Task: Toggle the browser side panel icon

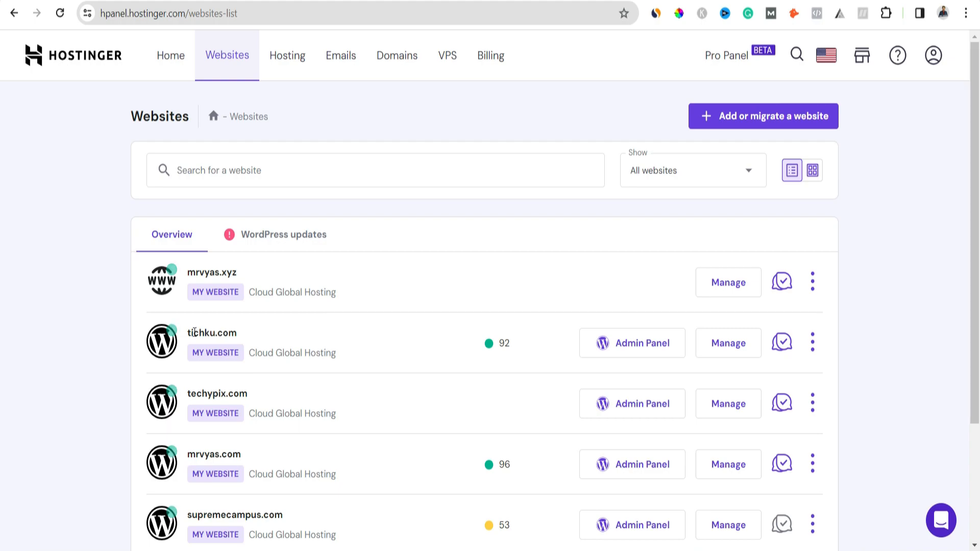Action: (919, 13)
